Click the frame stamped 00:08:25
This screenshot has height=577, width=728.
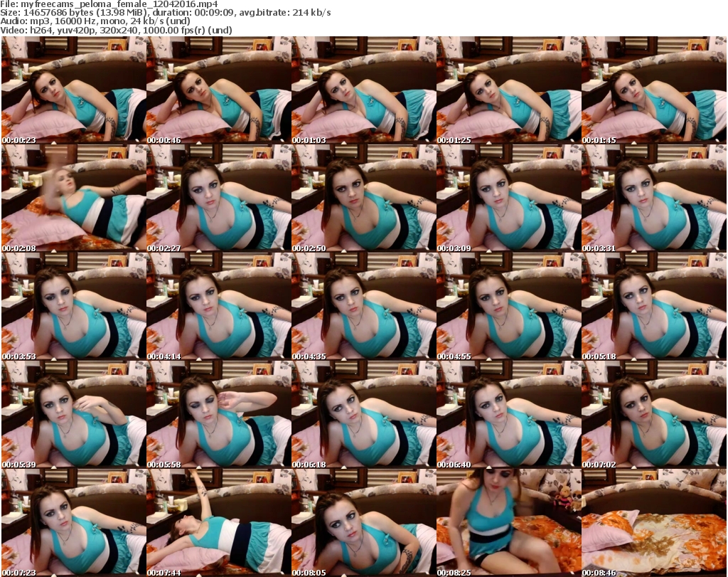pyautogui.click(x=509, y=523)
